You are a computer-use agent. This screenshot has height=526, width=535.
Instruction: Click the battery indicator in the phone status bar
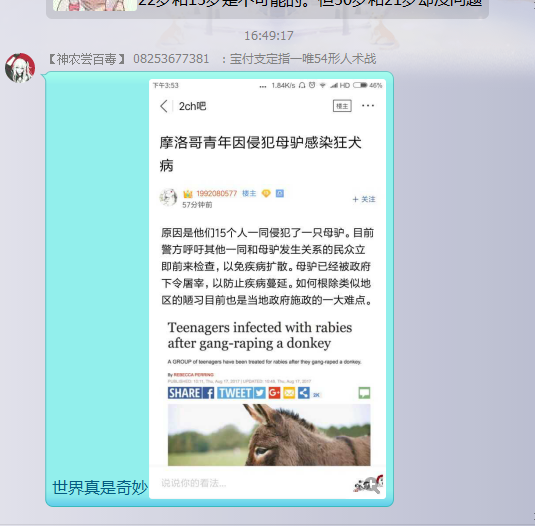pos(360,85)
